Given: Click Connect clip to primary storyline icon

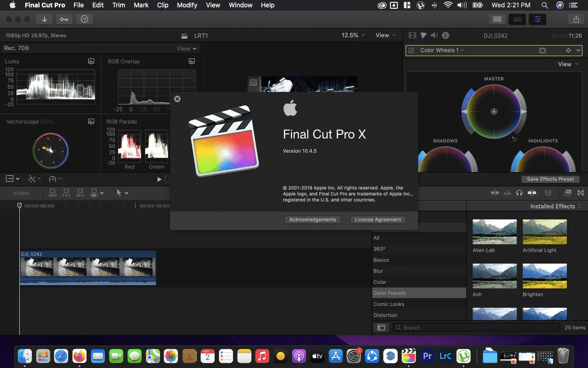Looking at the screenshot, I should [53, 193].
